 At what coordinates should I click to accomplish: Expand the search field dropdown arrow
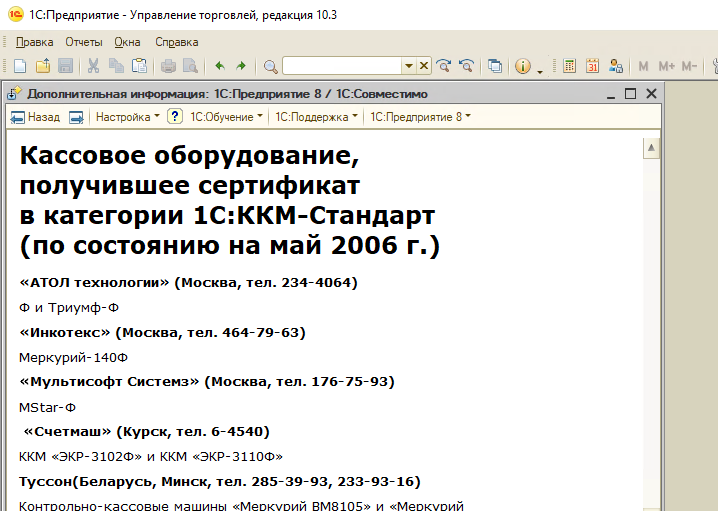[x=408, y=66]
